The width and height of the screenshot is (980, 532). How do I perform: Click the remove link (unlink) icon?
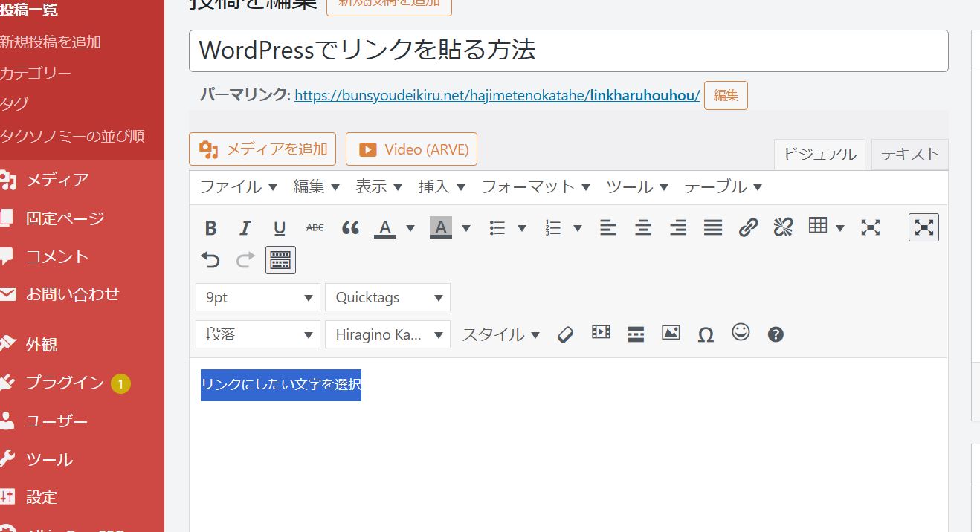pyautogui.click(x=783, y=228)
